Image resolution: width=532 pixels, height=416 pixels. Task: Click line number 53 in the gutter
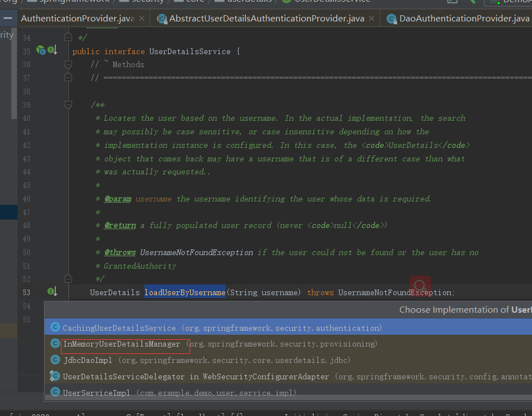point(27,292)
